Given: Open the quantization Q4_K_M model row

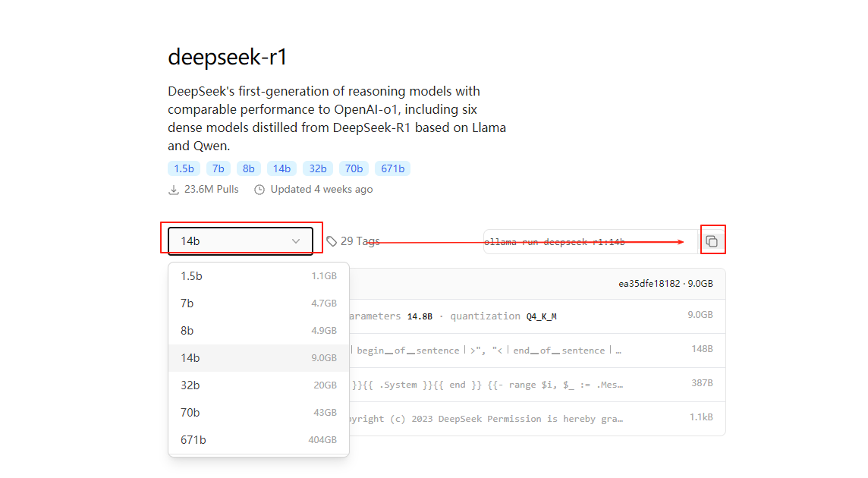Looking at the screenshot, I should point(531,316).
